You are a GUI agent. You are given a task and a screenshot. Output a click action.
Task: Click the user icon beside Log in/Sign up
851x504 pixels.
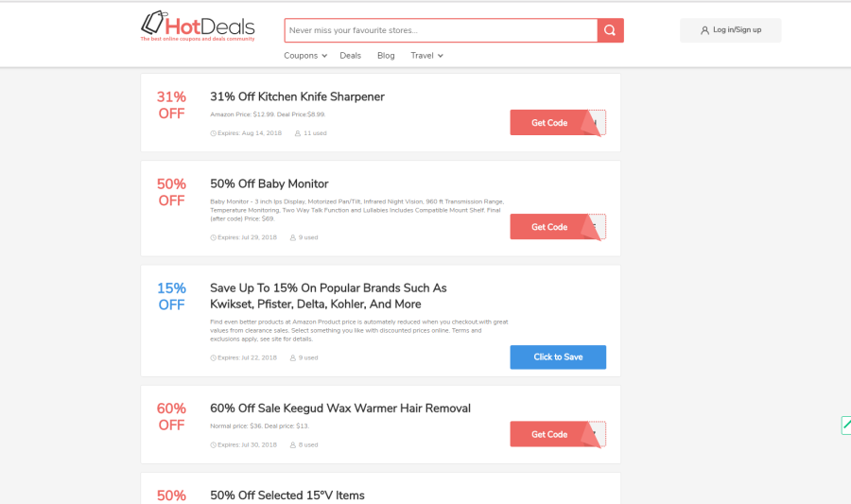(x=704, y=30)
